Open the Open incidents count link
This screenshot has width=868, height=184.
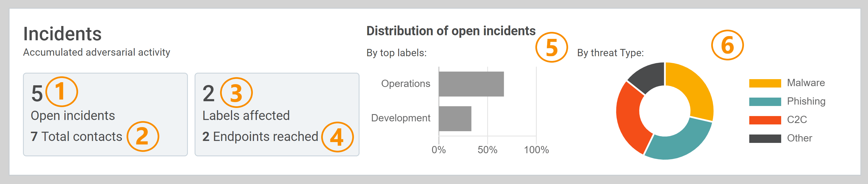click(x=37, y=93)
